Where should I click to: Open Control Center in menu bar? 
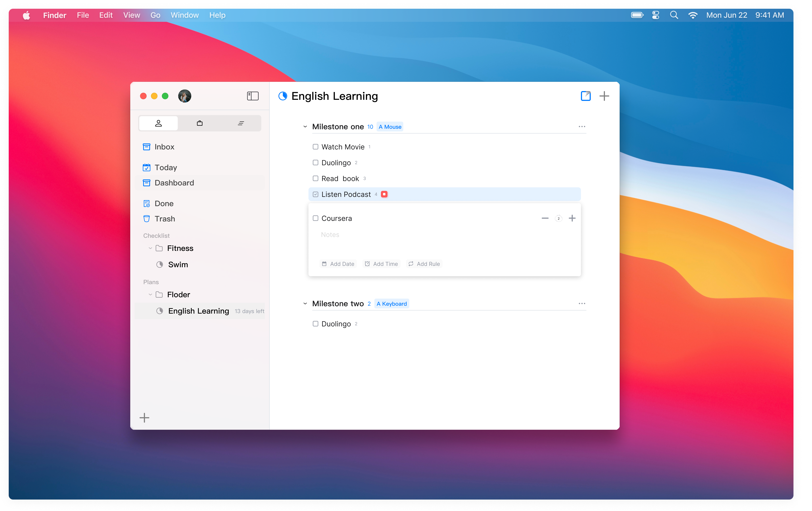(656, 15)
